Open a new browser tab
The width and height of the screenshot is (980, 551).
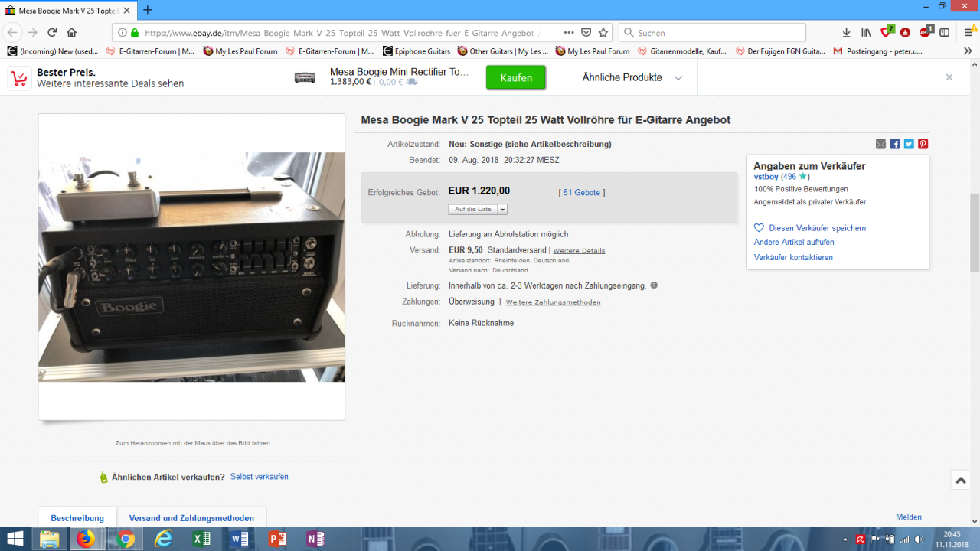point(148,10)
